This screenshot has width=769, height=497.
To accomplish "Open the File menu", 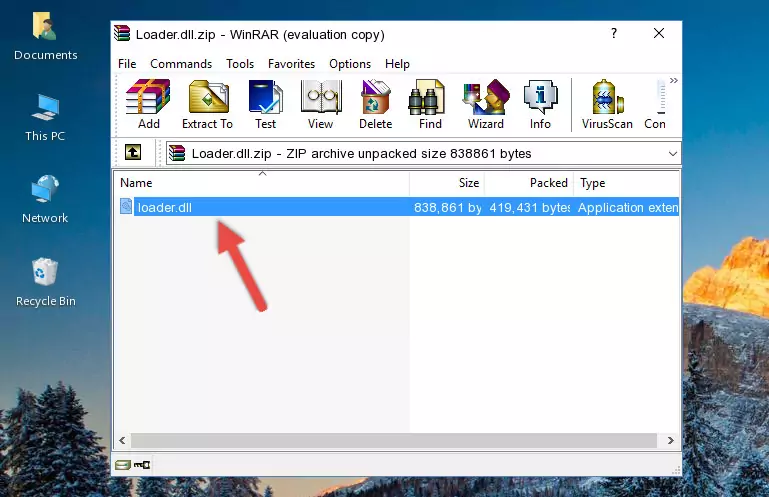I will click(x=127, y=64).
